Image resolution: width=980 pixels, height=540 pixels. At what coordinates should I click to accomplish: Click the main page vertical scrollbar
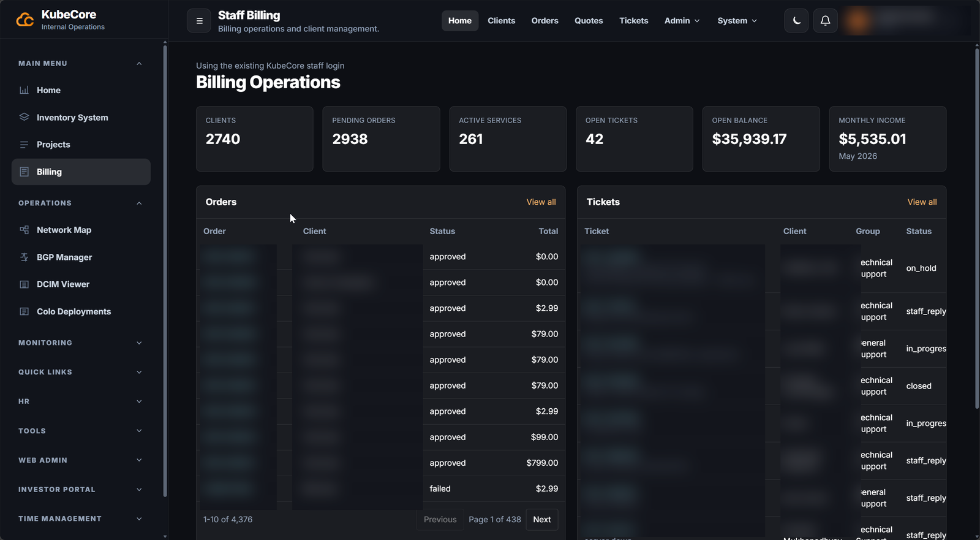tap(977, 228)
